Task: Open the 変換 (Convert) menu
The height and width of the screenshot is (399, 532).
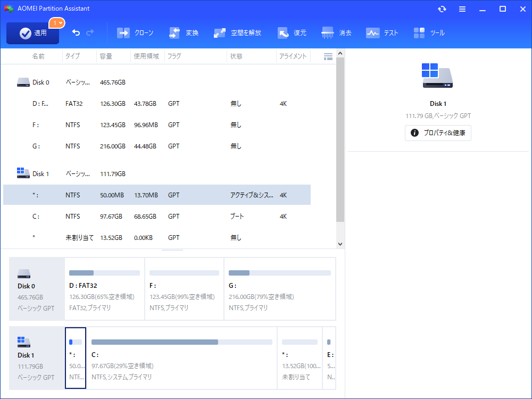Action: pyautogui.click(x=184, y=33)
